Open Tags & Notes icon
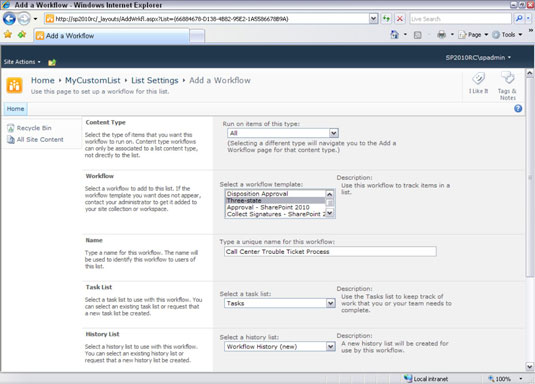The height and width of the screenshot is (384, 535). click(507, 86)
